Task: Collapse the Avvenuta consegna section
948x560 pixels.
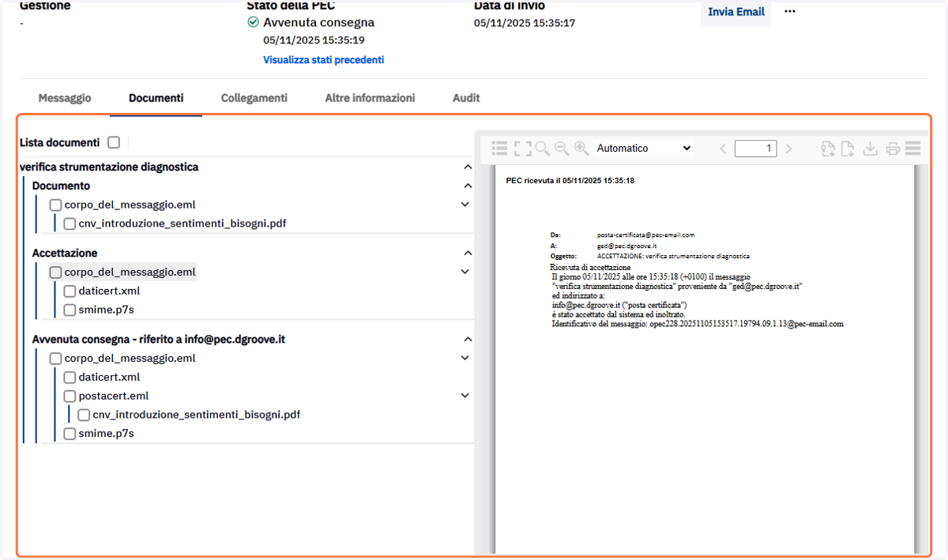Action: coord(468,340)
